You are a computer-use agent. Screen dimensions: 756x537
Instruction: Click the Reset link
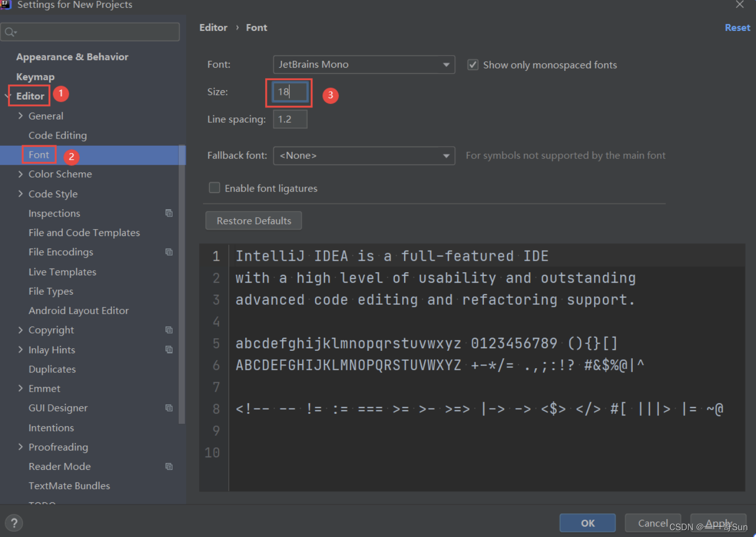click(x=737, y=28)
